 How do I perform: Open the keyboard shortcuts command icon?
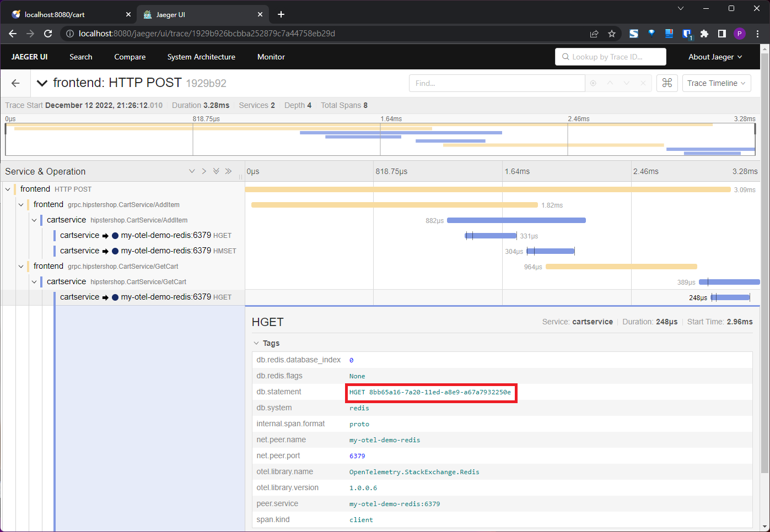[667, 83]
